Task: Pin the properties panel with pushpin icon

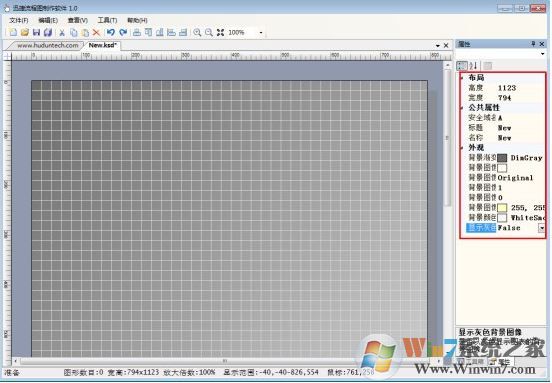Action: [x=533, y=44]
